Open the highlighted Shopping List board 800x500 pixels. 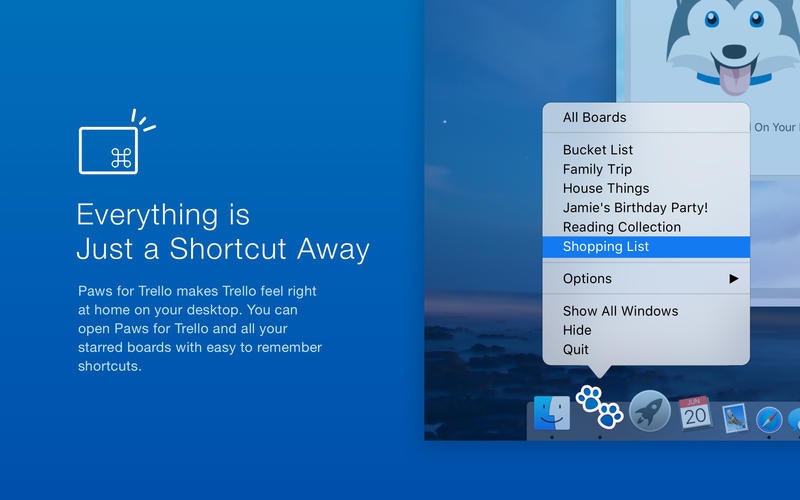coord(646,246)
